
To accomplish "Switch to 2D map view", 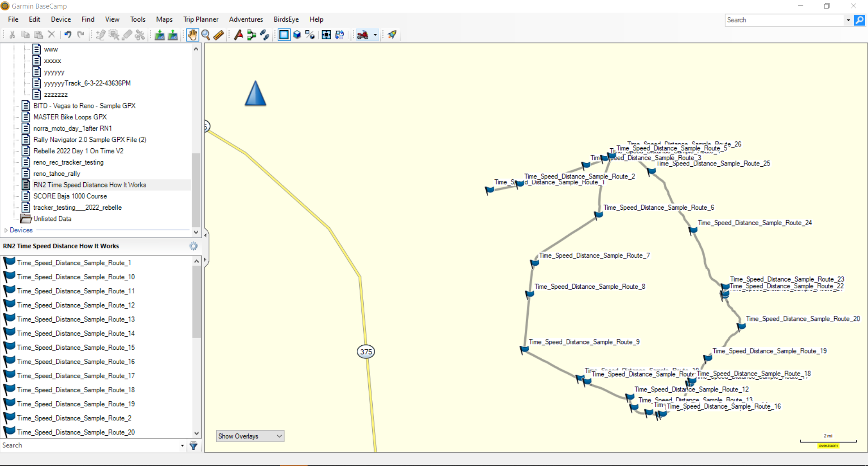I will (x=284, y=35).
